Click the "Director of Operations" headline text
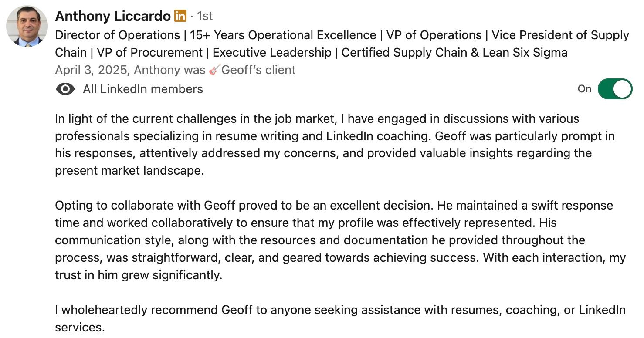The height and width of the screenshot is (338, 644). point(118,35)
